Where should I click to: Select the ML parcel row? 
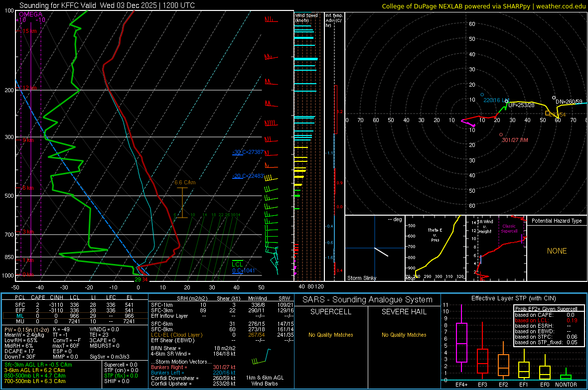(x=75, y=316)
